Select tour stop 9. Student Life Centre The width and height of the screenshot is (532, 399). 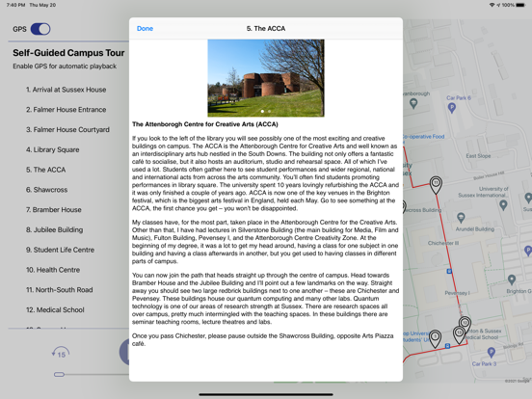pyautogui.click(x=61, y=250)
